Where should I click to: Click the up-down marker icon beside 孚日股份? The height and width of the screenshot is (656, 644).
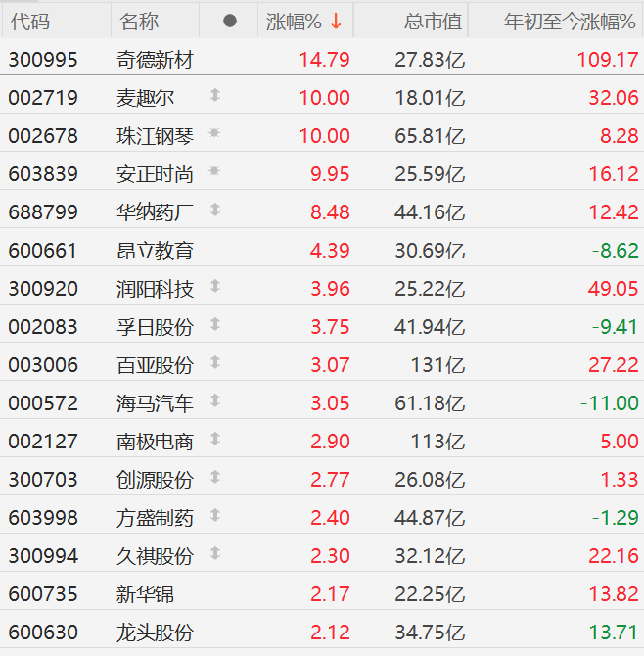(x=215, y=324)
